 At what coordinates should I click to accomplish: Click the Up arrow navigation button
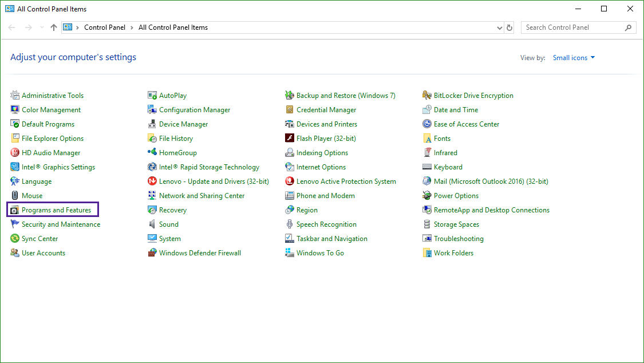click(x=54, y=27)
